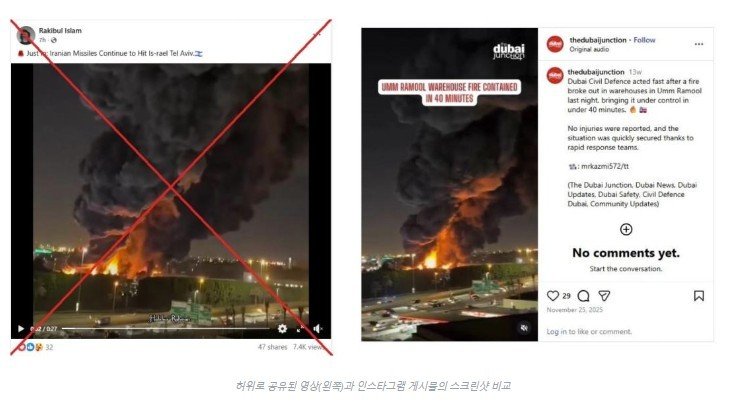The image size is (731, 411).
Task: Expand more comments with plus circle
Action: (x=626, y=229)
